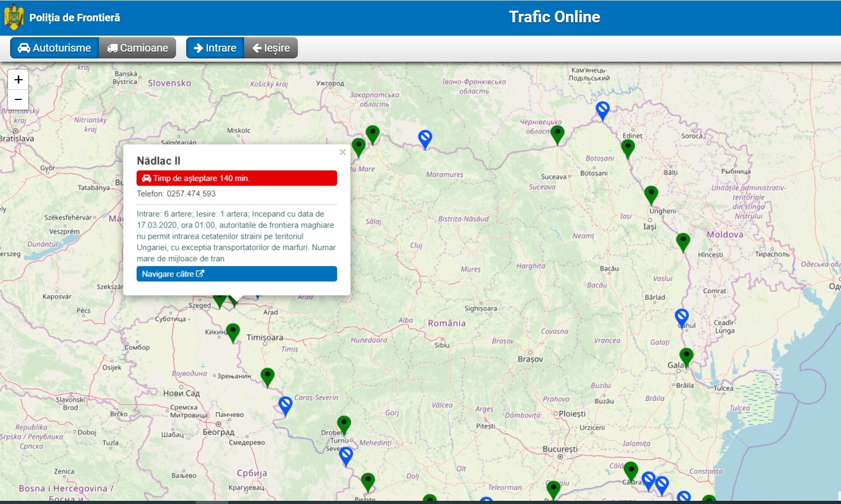This screenshot has width=841, height=504.
Task: Click the red waiting time bar
Action: coord(237,178)
